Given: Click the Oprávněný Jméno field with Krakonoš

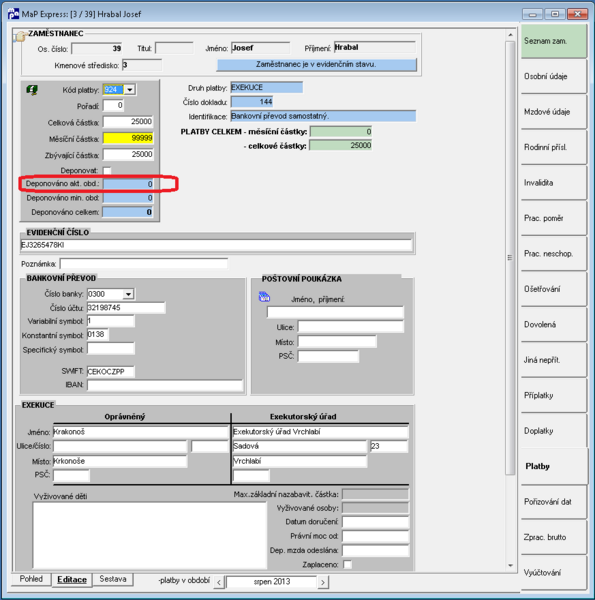Looking at the screenshot, I should (x=141, y=432).
